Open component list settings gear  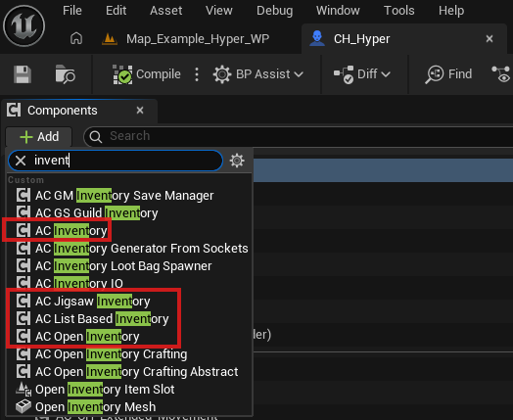click(237, 161)
